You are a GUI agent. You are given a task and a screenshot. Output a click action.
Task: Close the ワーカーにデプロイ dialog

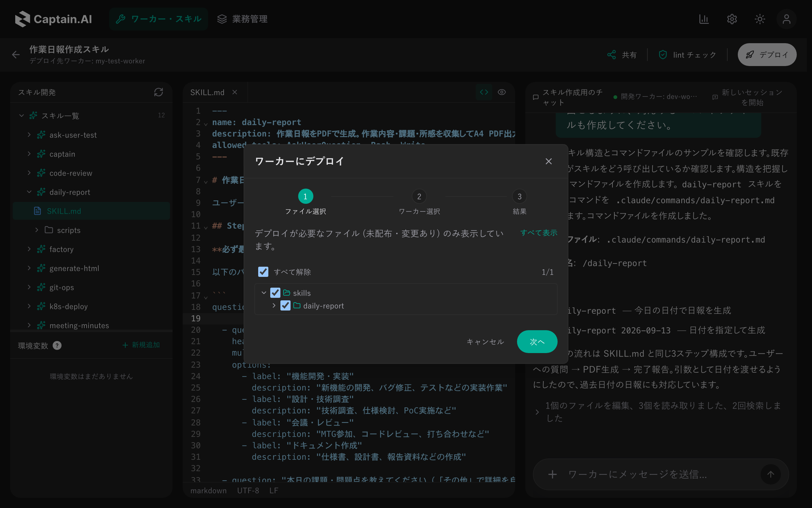click(x=549, y=161)
